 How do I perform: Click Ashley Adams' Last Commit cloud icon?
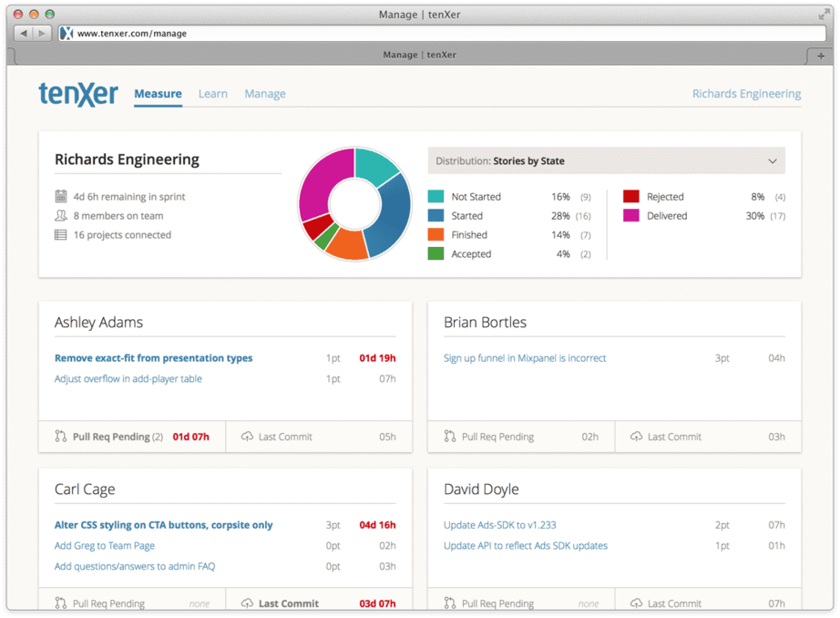(247, 437)
